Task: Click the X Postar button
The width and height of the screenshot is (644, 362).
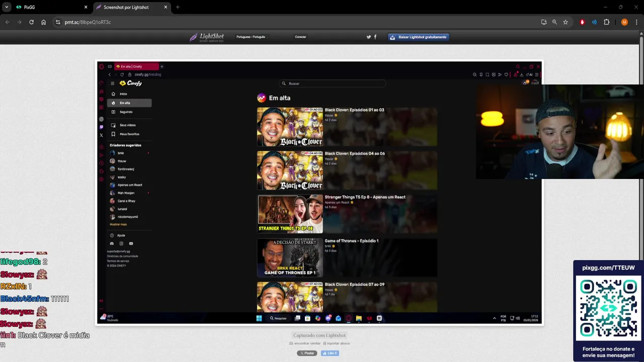Action: click(307, 353)
